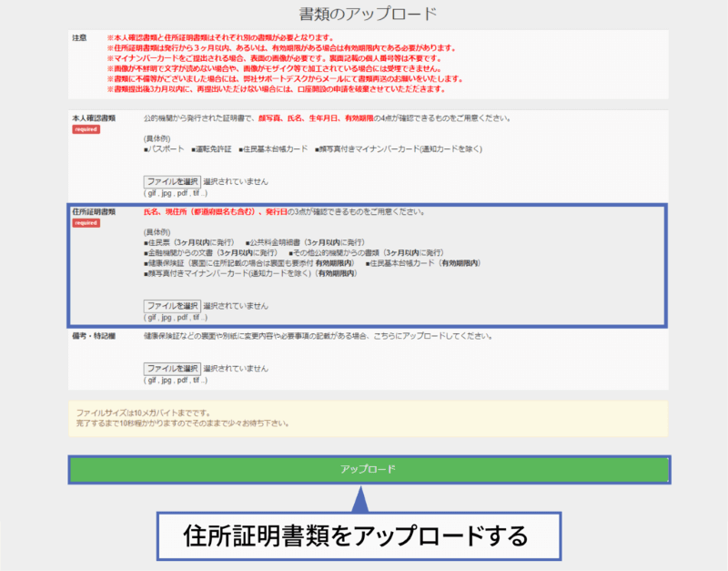Click the ■運転免許証 example text
This screenshot has height=571, width=728.
[211, 149]
